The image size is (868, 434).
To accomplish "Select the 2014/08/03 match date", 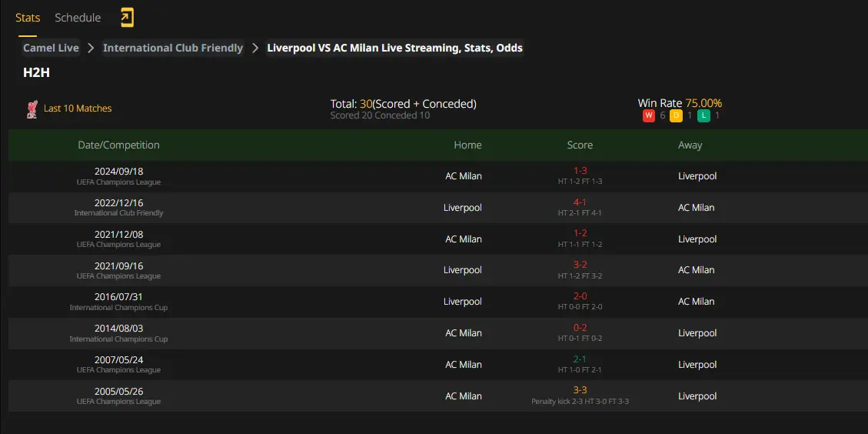I will 118,329.
